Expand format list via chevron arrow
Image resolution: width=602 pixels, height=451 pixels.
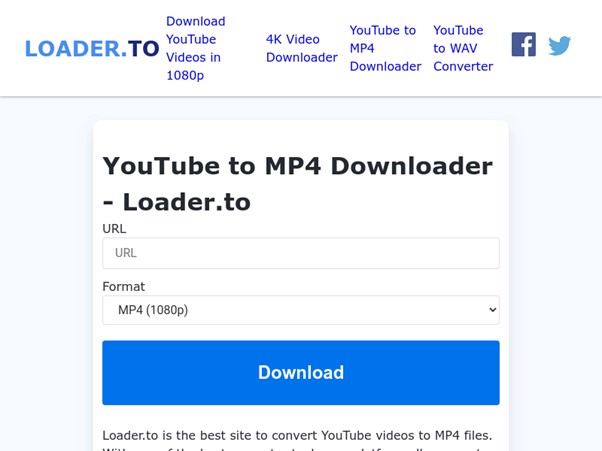[493, 310]
